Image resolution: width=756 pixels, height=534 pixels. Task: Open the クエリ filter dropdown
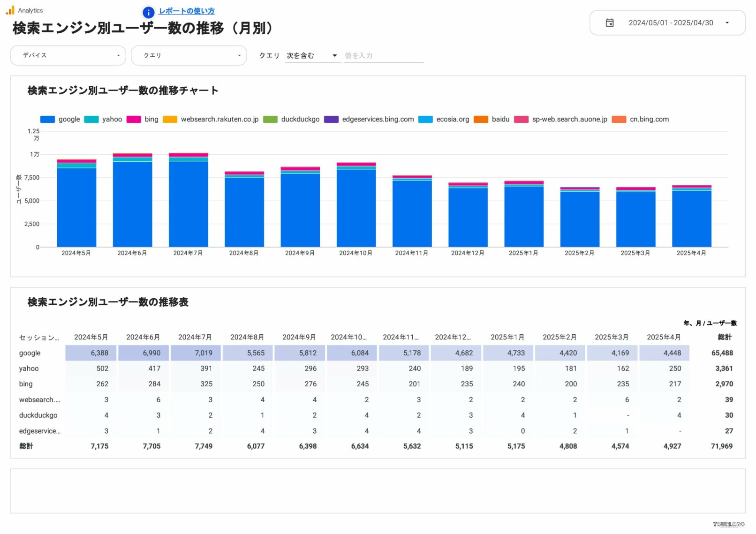click(189, 55)
